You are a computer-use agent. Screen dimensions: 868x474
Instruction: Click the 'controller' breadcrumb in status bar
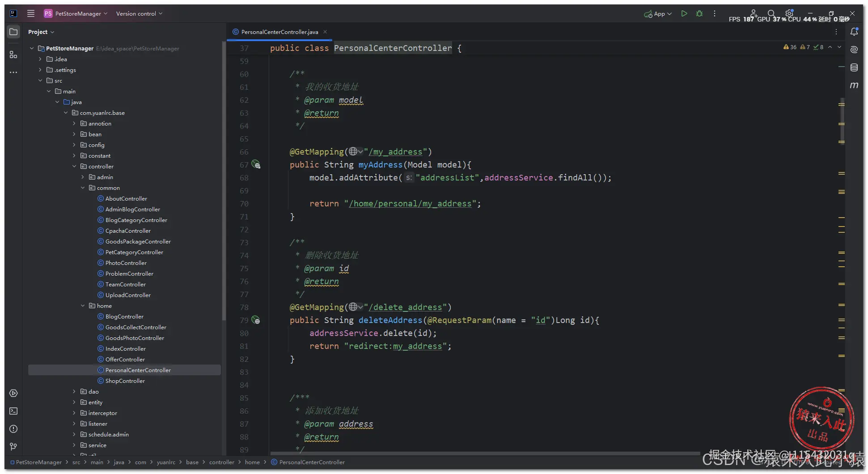[221, 462]
